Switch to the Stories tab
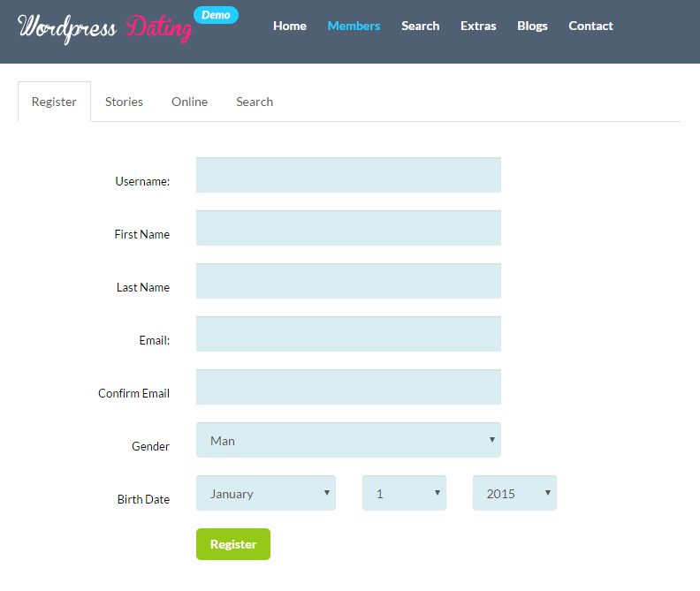 point(124,102)
